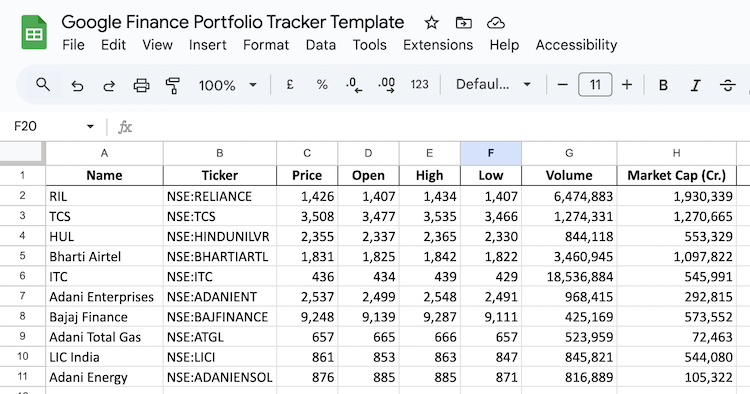Click the undo arrow

77,86
